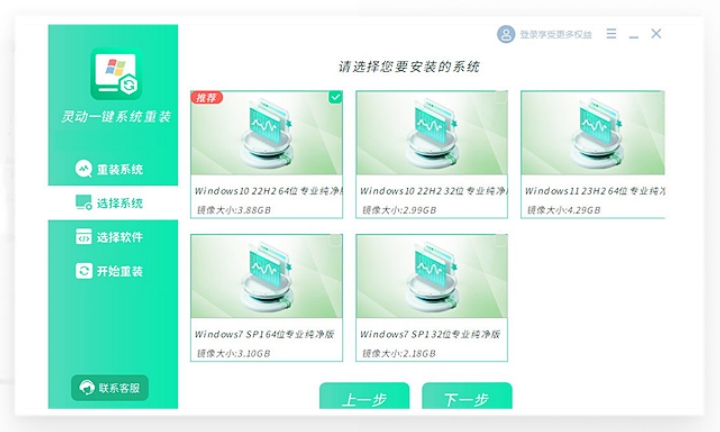Select the Windows10 22H2 64位 system image
The height and width of the screenshot is (432, 720).
(266, 154)
